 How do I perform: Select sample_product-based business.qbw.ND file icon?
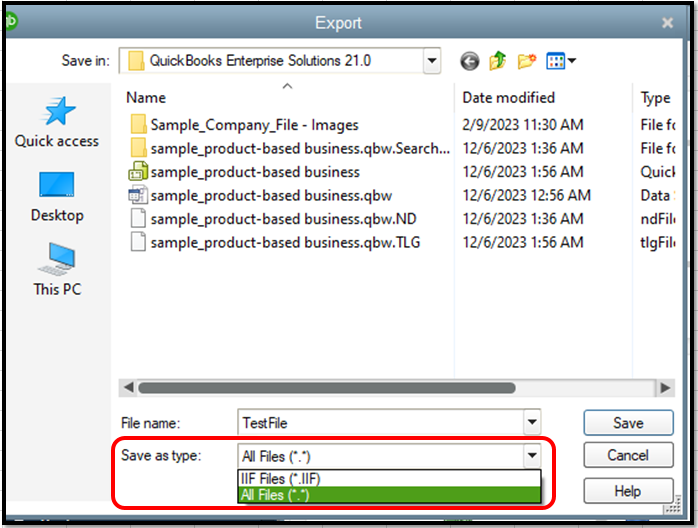138,219
